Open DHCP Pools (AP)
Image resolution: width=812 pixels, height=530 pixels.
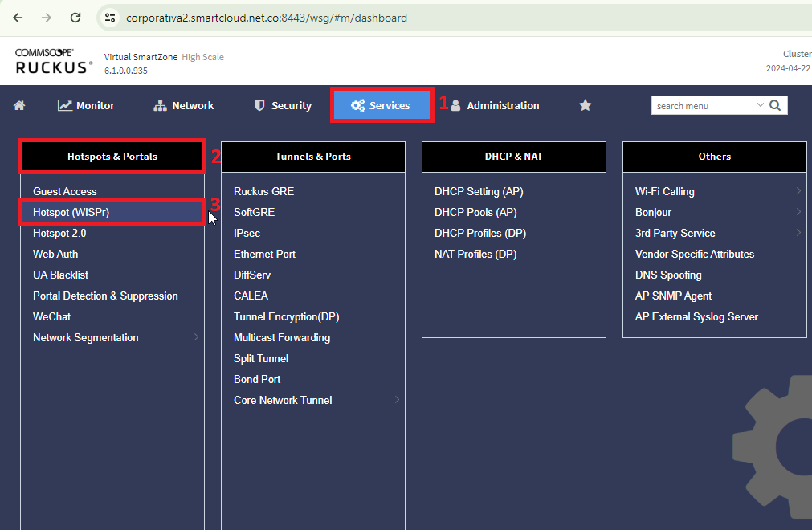pos(476,212)
